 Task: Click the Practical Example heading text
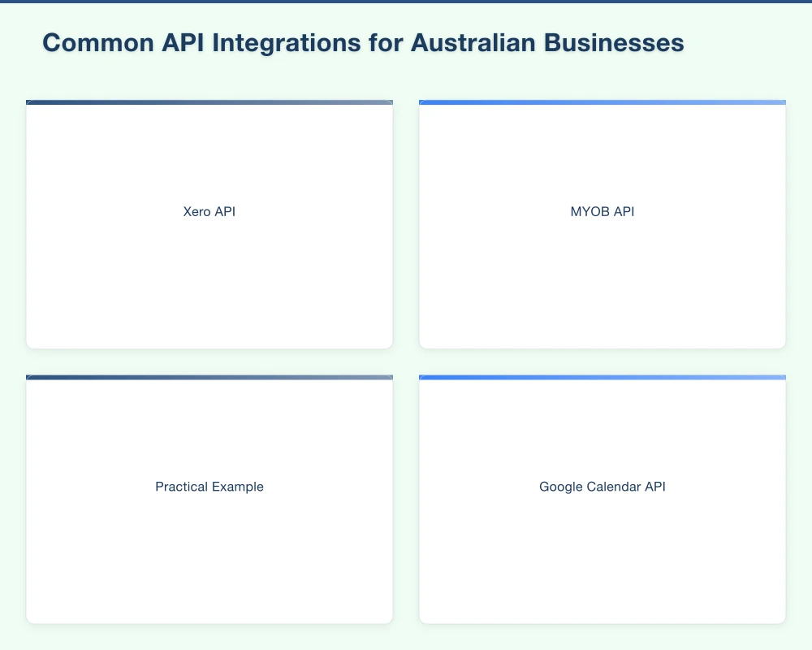(x=209, y=487)
